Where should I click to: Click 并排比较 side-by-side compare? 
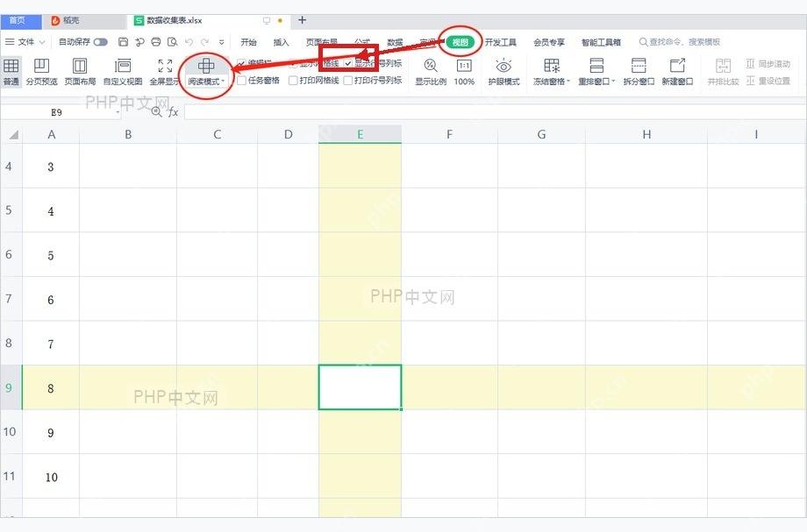tap(723, 72)
